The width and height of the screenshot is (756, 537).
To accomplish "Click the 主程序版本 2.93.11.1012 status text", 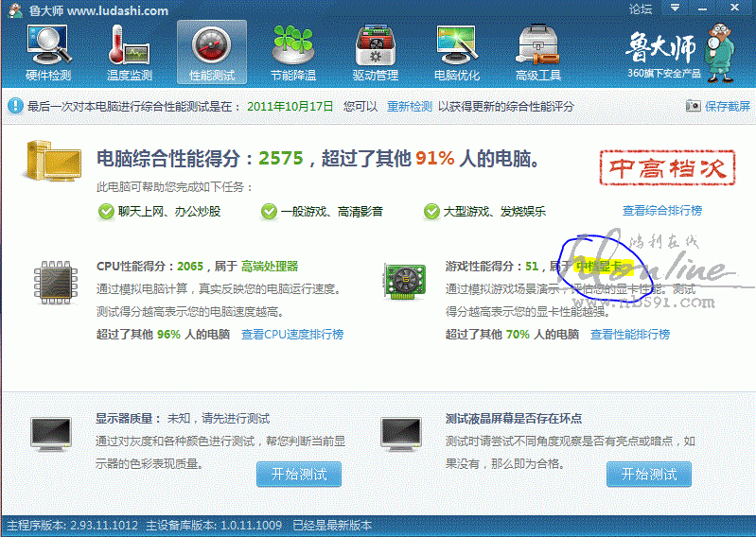I will point(72,526).
